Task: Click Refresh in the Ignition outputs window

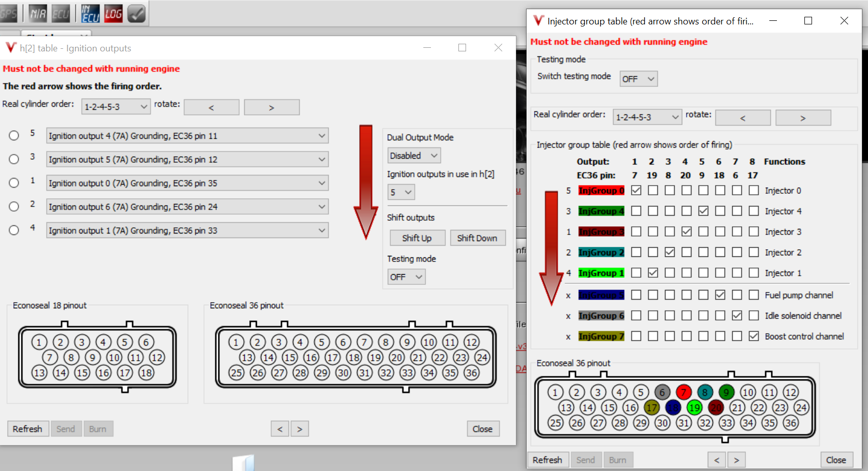Action: click(27, 429)
